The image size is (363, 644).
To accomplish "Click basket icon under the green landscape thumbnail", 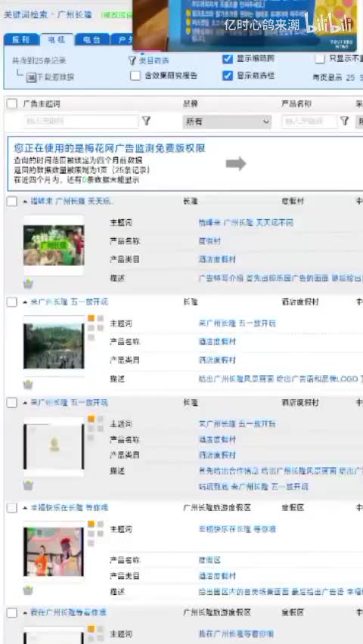I will (28, 385).
